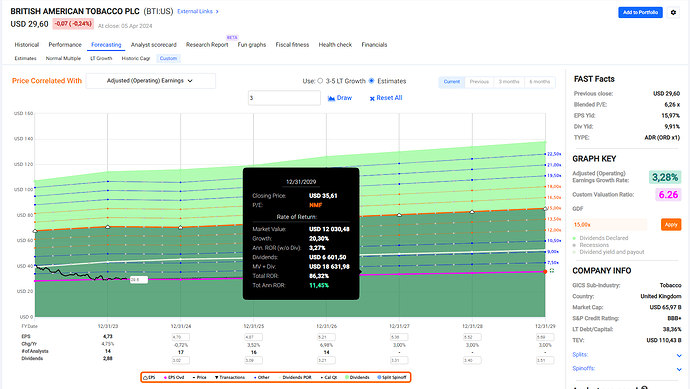Viewport: 690px width, 389px height.
Task: Expand the Spinoffs section
Action: (x=679, y=369)
